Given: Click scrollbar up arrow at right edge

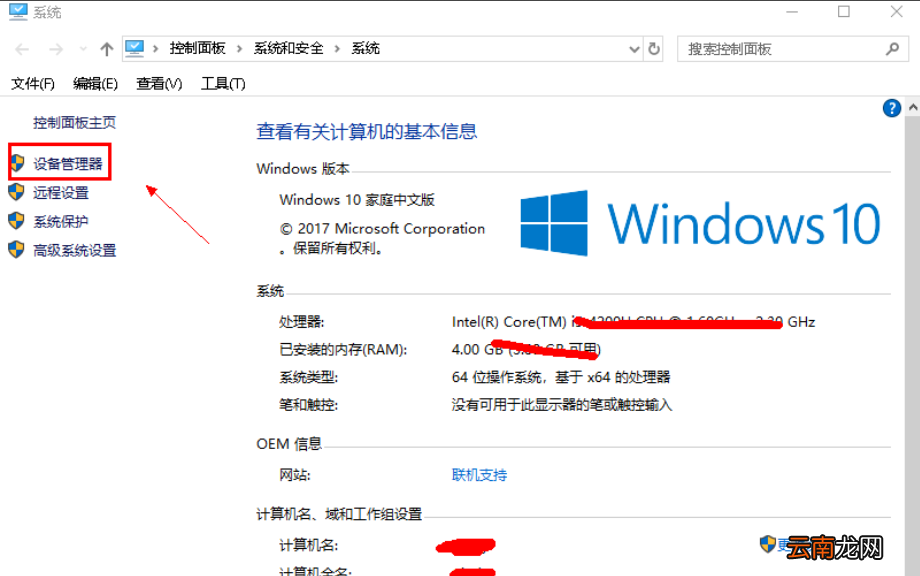Looking at the screenshot, I should point(913,108).
